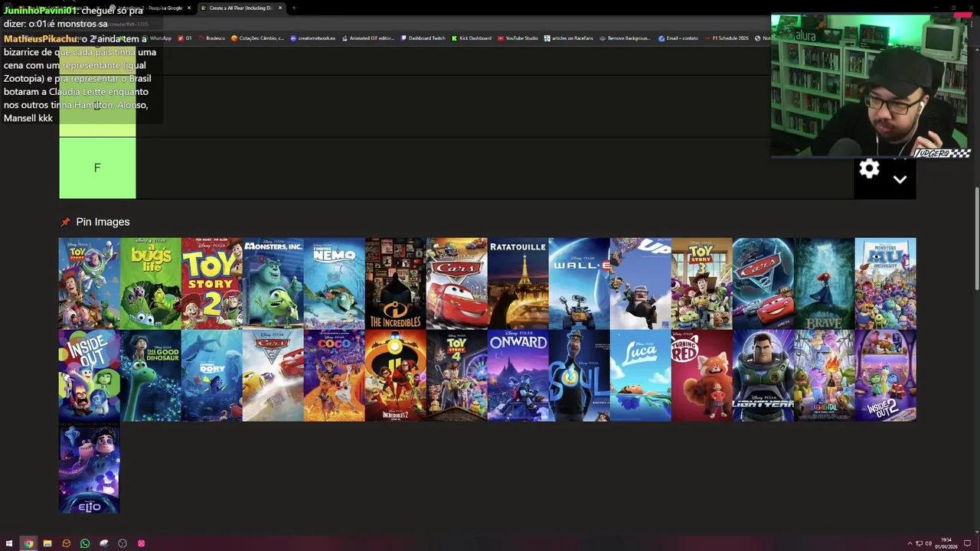The width and height of the screenshot is (980, 551).
Task: Pick the Toy Story poster
Action: [x=90, y=284]
